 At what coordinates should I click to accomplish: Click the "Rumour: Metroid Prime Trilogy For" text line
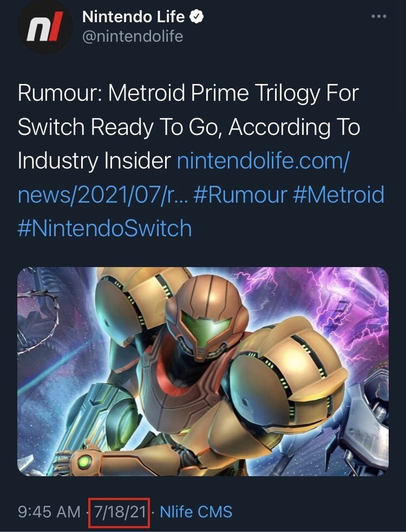[x=188, y=93]
